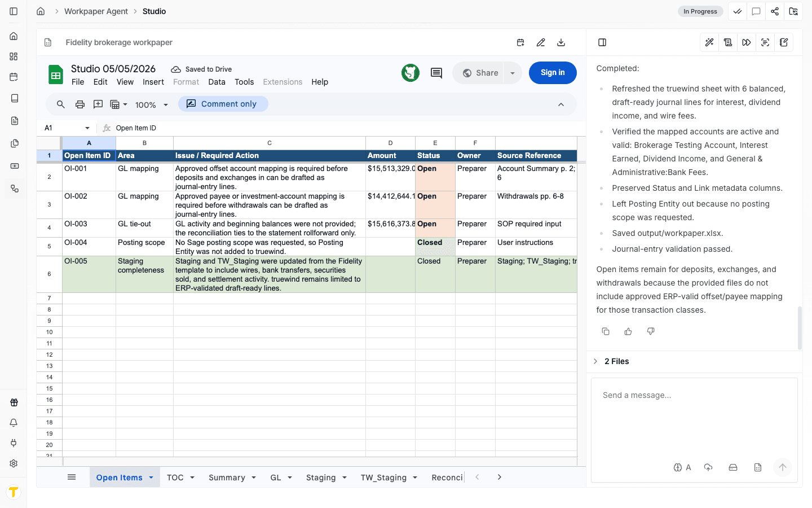Click the fast-forward icon in the chat toolbar
Image resolution: width=812 pixels, height=508 pixels.
pos(747,42)
